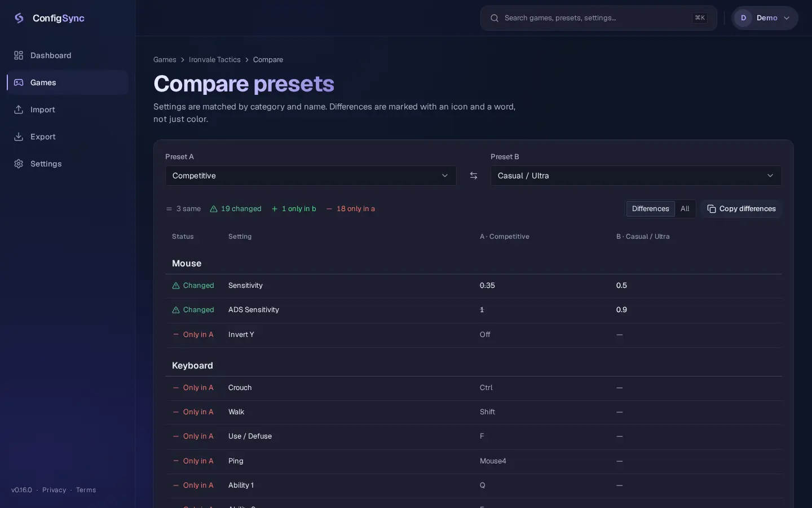812x508 pixels.
Task: Click Only in A icon for Walk
Action: [x=176, y=412]
